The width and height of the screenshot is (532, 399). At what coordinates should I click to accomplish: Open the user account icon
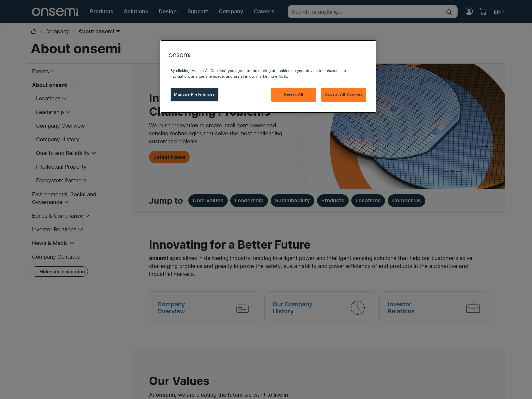[x=469, y=11]
